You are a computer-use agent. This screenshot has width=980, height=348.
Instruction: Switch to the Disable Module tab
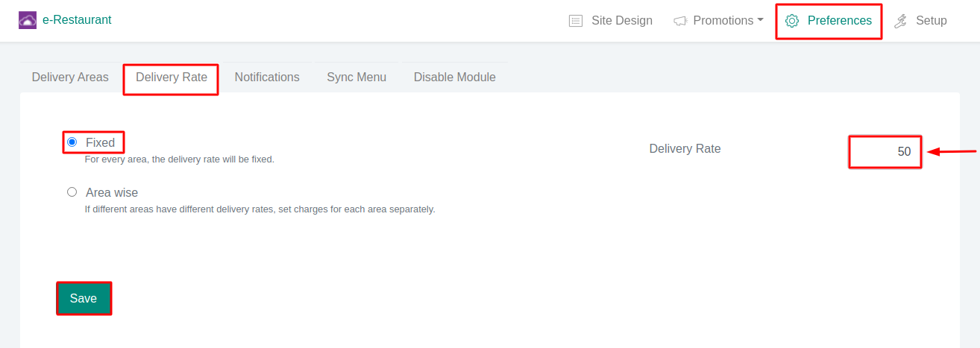(x=454, y=77)
